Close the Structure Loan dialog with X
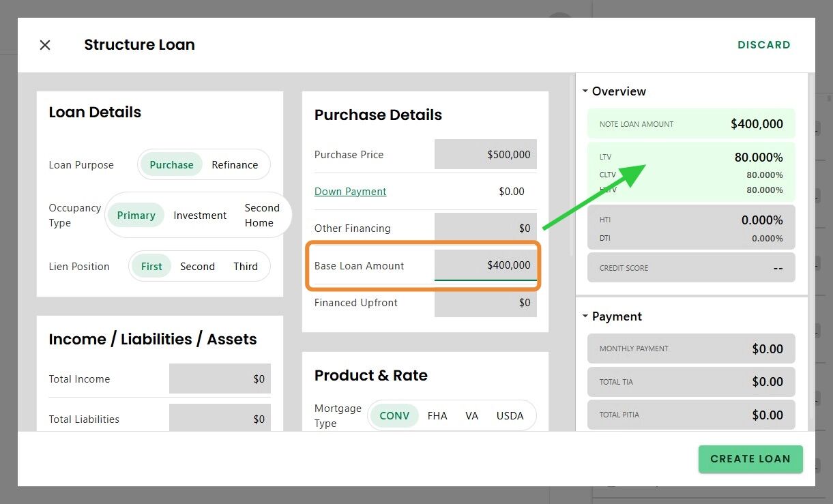This screenshot has height=504, width=833. click(x=45, y=45)
